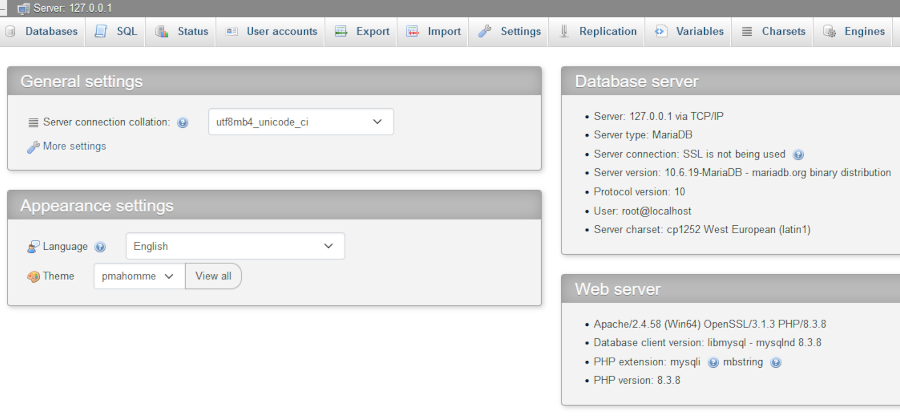Click the Variables tab icon
900x416 pixels.
[661, 32]
